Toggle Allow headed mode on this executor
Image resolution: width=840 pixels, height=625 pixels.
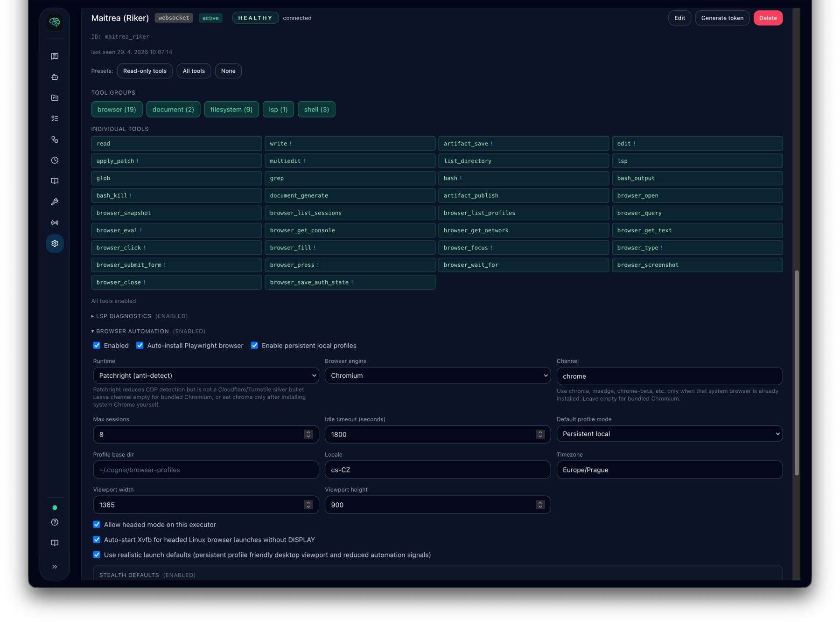(x=97, y=525)
